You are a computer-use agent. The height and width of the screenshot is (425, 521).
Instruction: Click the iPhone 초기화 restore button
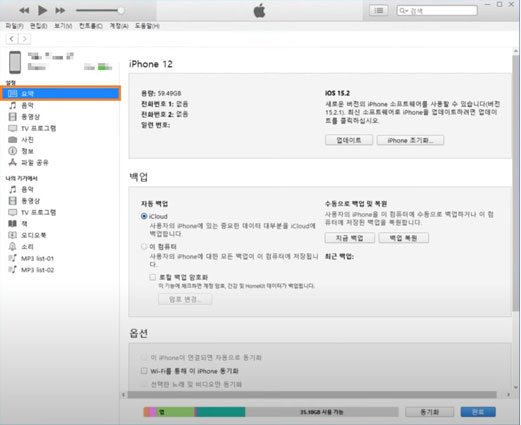click(410, 140)
